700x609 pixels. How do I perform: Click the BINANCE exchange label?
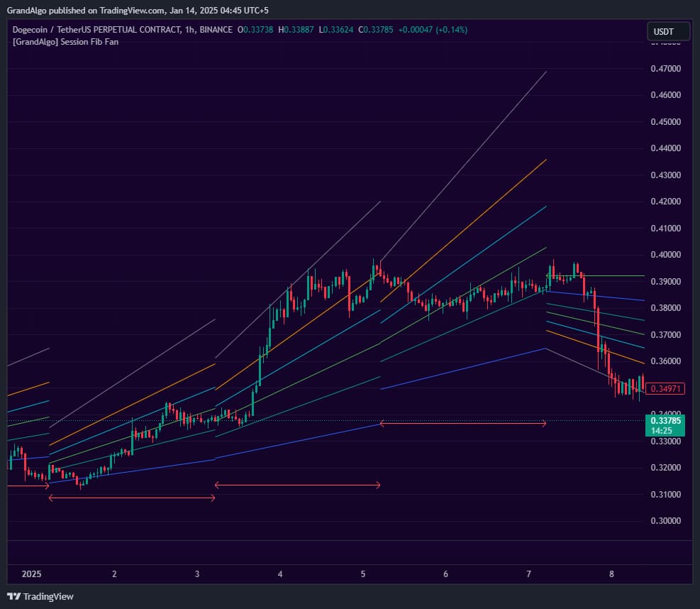[218, 30]
